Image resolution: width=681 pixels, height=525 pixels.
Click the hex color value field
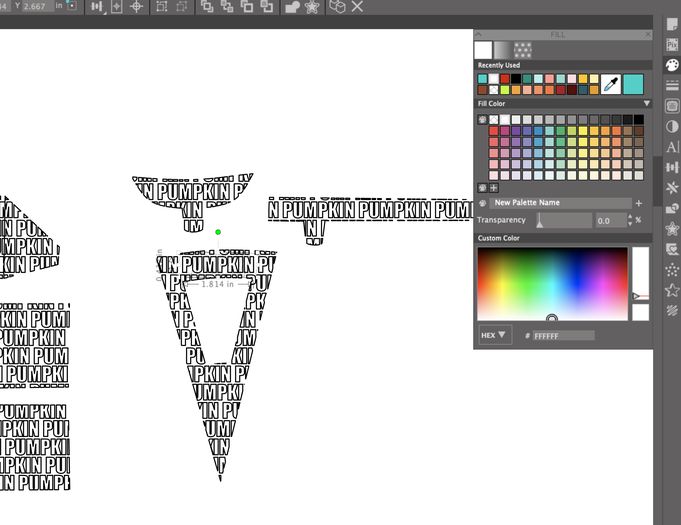point(563,336)
